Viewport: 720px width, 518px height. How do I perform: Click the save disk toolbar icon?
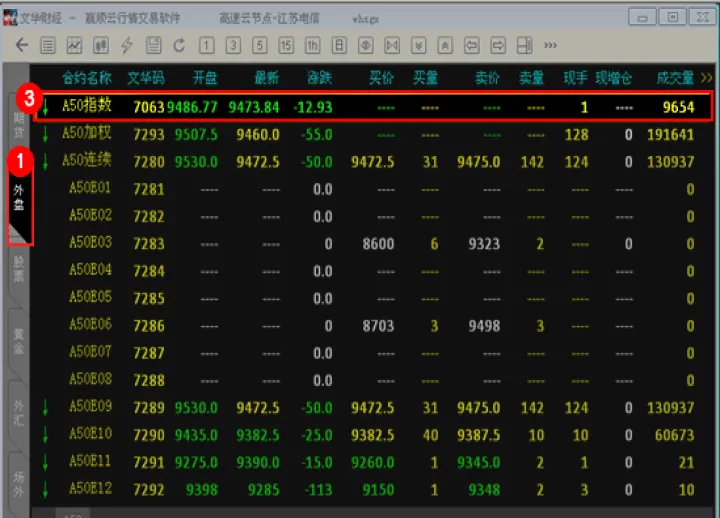click(x=153, y=45)
